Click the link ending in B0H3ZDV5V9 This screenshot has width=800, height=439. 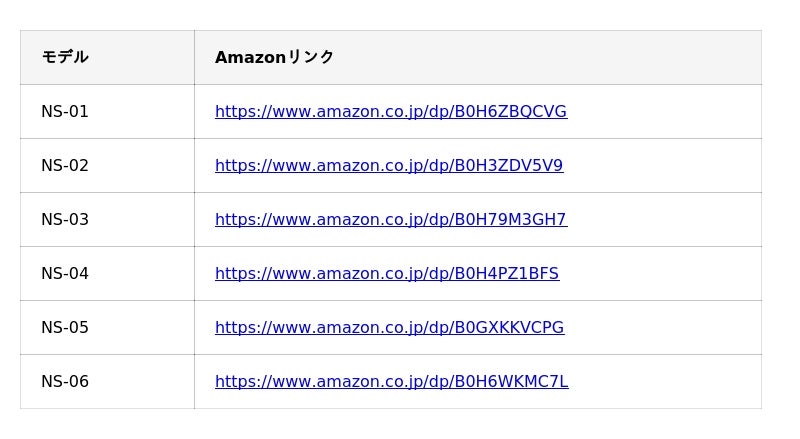(x=389, y=165)
